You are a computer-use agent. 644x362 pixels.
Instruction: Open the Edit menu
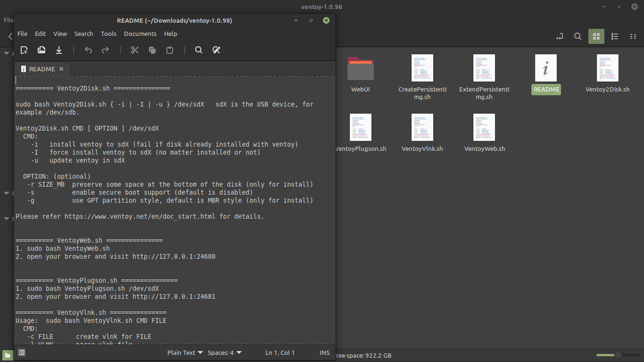pyautogui.click(x=40, y=34)
